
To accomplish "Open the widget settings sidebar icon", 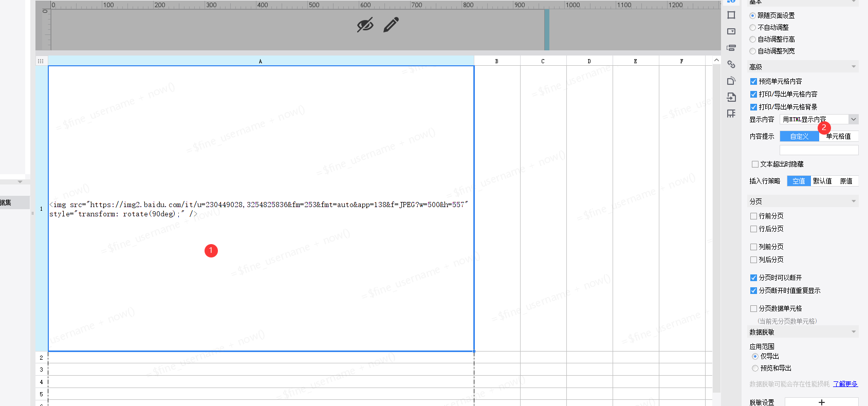I will coord(731,31).
